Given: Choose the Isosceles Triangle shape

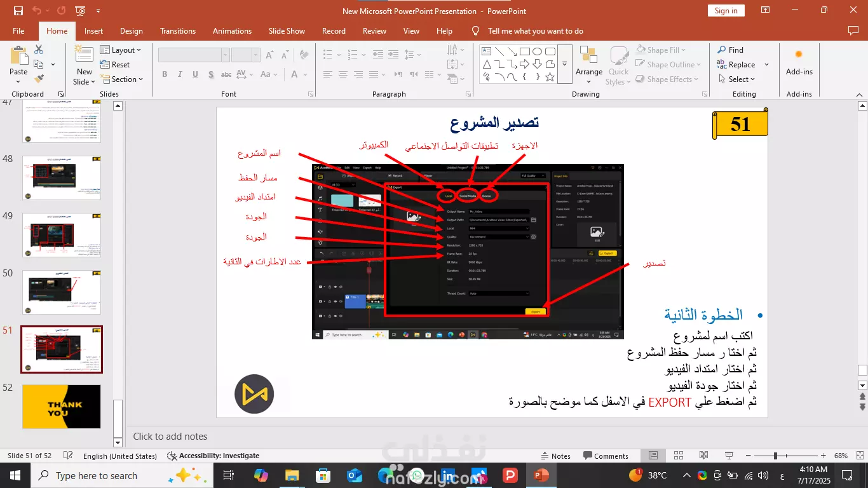Looking at the screenshot, I should (486, 64).
